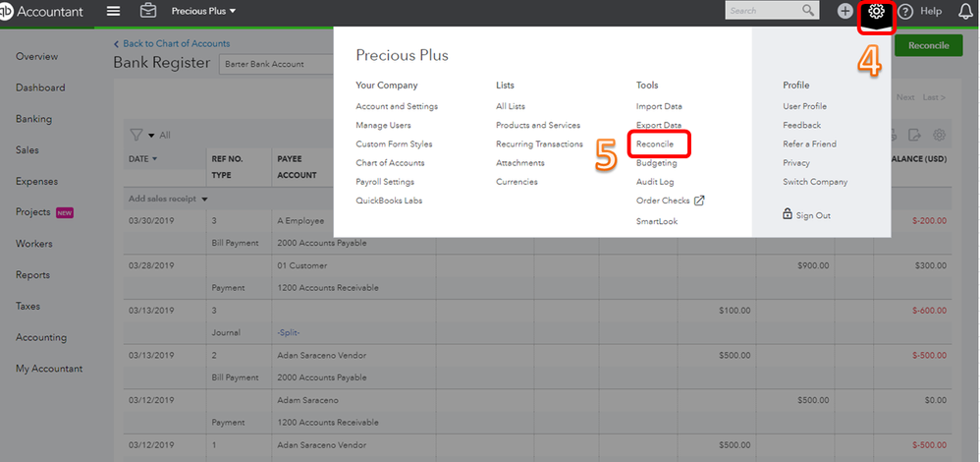Screen dimensions: 980x462
Task: Click the register table settings gear
Action: tap(939, 135)
